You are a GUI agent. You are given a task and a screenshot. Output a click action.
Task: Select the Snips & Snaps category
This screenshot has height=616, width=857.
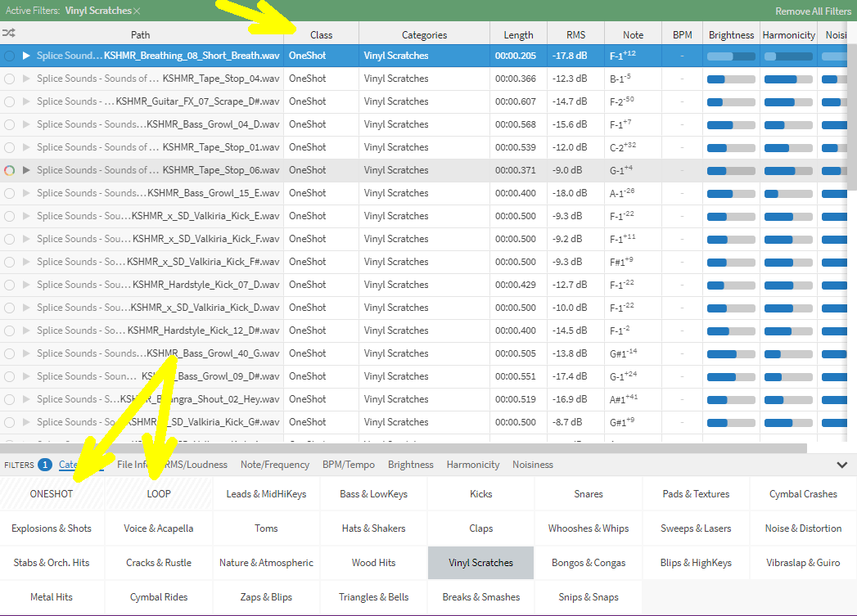pos(589,597)
